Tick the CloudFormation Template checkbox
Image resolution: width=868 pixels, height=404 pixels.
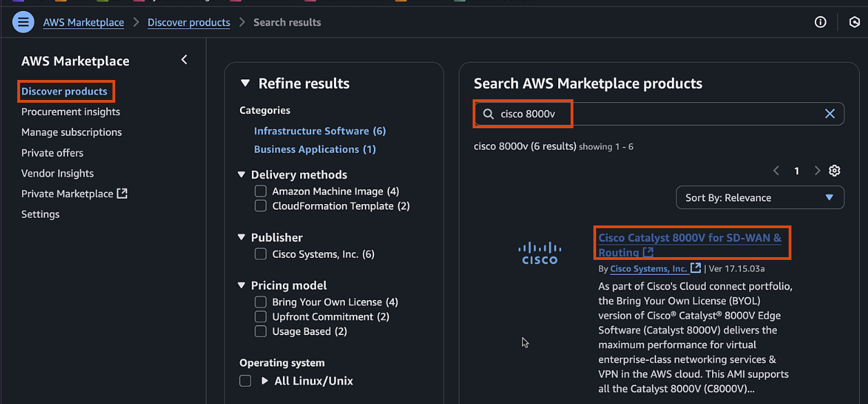click(x=260, y=205)
